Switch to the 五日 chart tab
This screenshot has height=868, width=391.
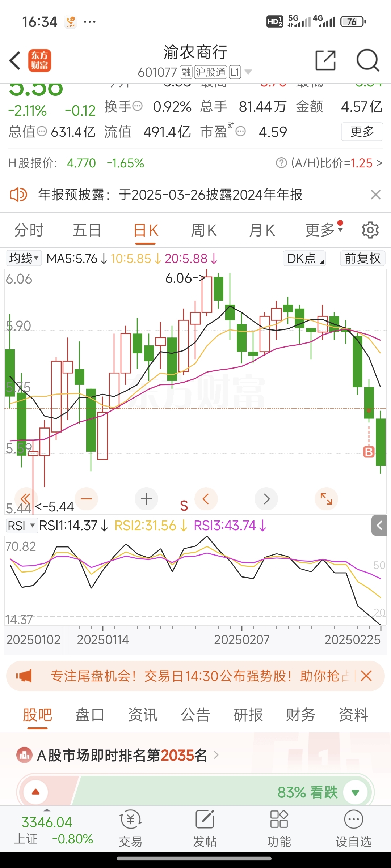[87, 230]
